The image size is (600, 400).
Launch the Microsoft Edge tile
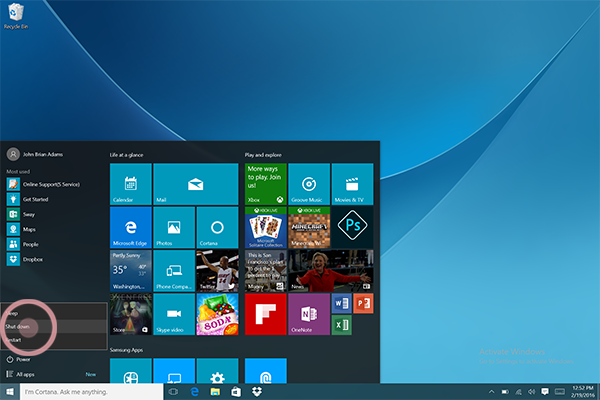[x=130, y=227]
